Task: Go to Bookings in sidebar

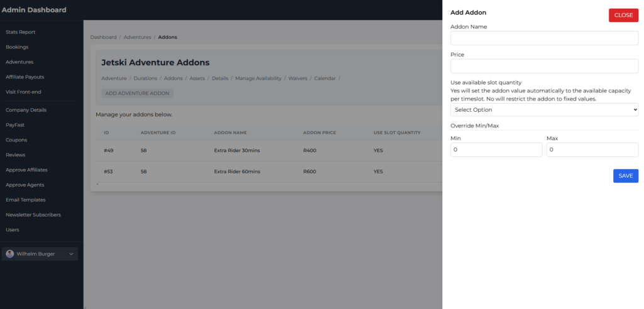Action: [x=17, y=47]
